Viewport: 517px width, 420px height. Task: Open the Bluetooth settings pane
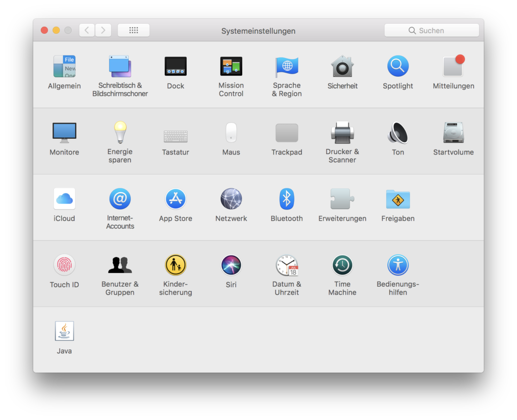[287, 199]
